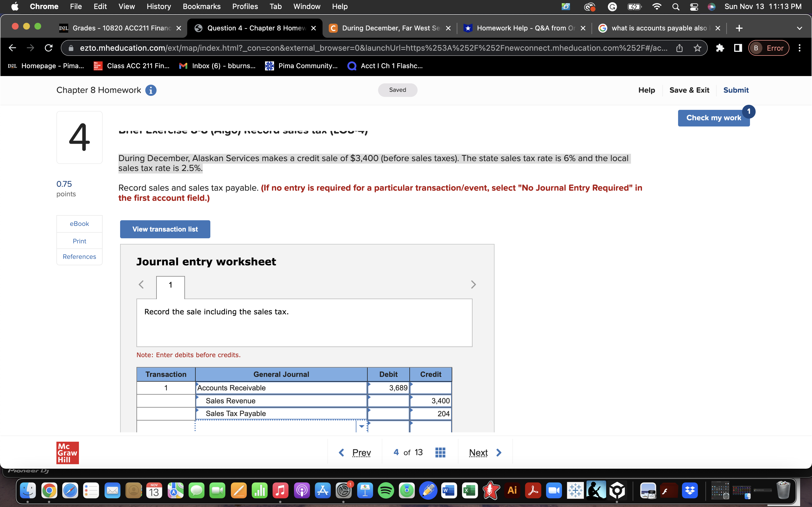This screenshot has height=507, width=812.
Task: Open the tab search chevron at top right
Action: click(800, 28)
